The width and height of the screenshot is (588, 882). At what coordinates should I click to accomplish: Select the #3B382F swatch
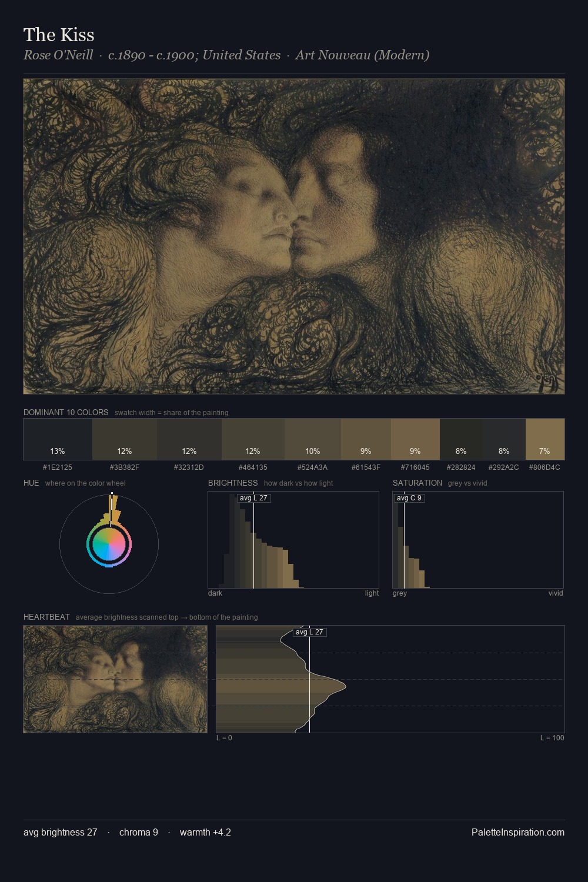coord(125,439)
